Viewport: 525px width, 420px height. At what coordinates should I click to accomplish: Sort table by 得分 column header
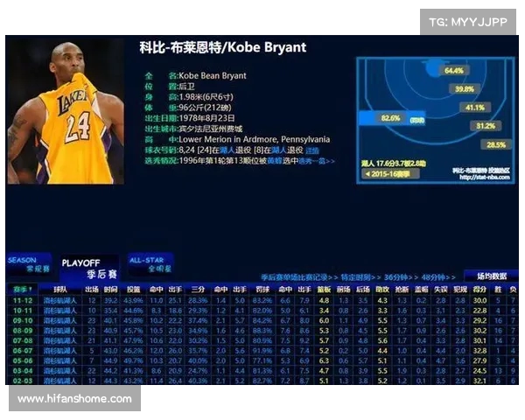click(x=479, y=289)
